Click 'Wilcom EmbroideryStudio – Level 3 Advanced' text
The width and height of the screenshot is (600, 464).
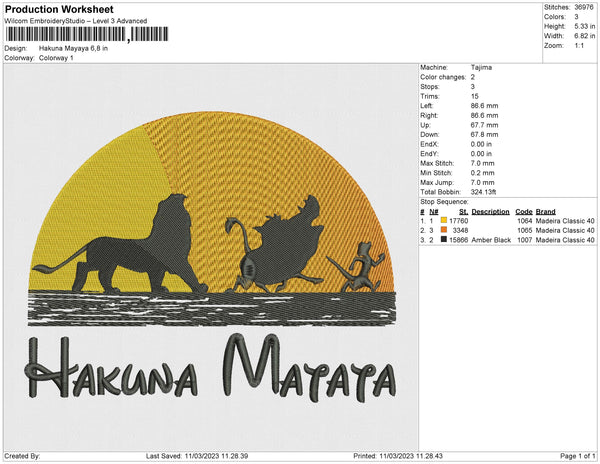pyautogui.click(x=76, y=21)
